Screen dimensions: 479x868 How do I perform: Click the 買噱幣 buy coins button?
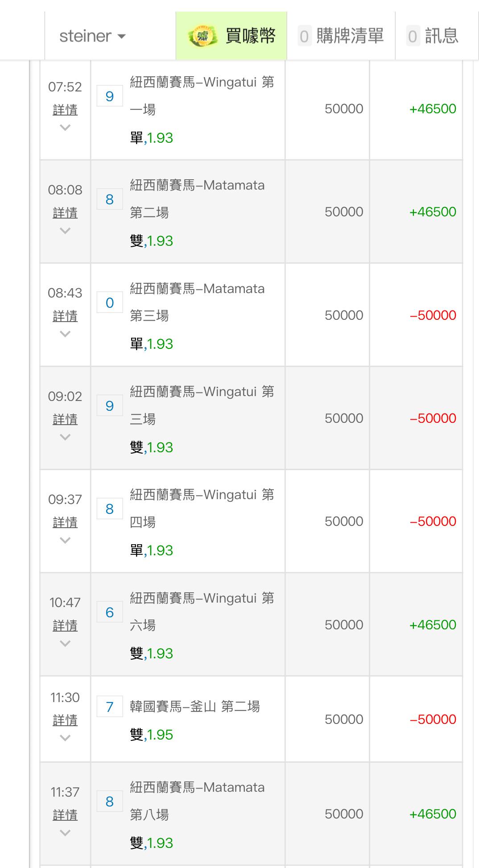tap(250, 36)
